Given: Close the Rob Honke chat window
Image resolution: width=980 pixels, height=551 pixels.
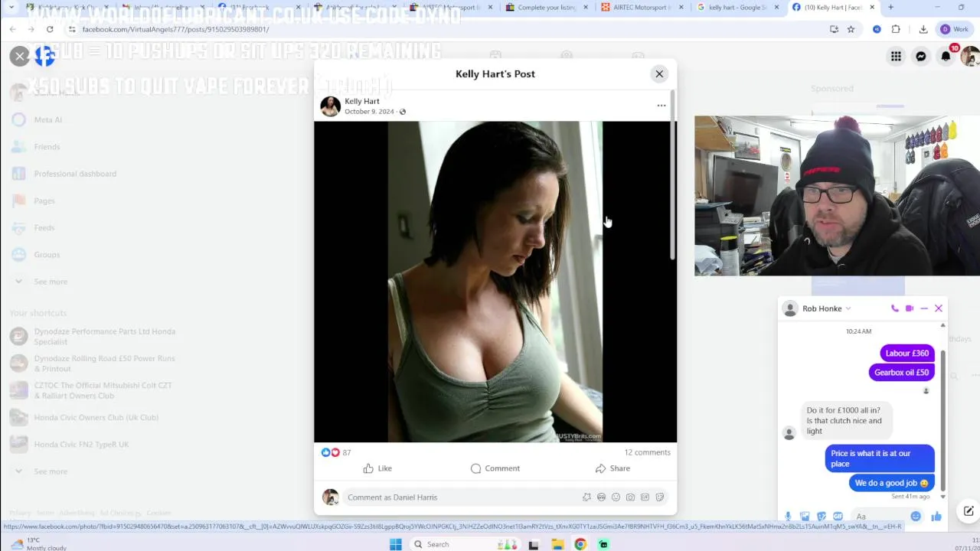Looking at the screenshot, I should coord(939,308).
